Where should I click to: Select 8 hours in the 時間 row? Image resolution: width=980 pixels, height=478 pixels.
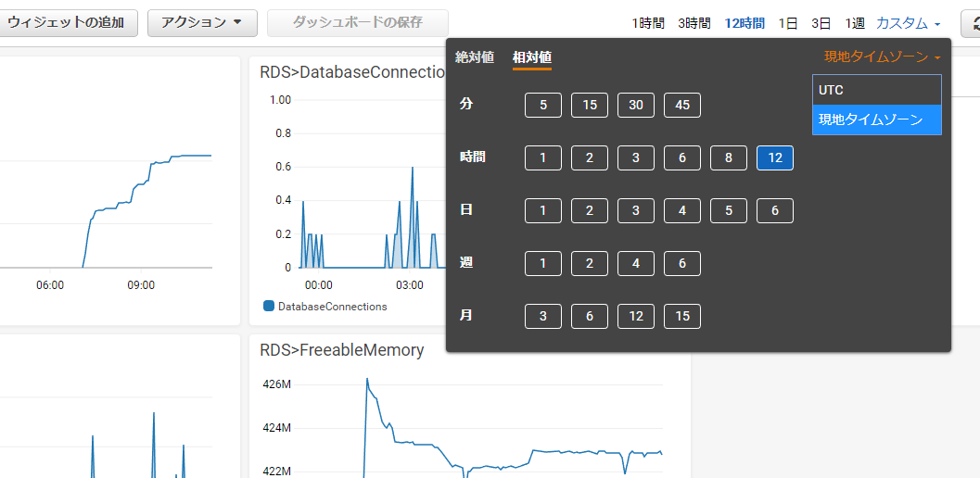click(729, 158)
